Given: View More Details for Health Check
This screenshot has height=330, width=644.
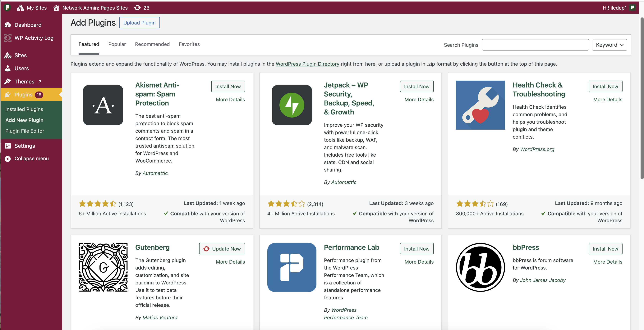Looking at the screenshot, I should [608, 99].
